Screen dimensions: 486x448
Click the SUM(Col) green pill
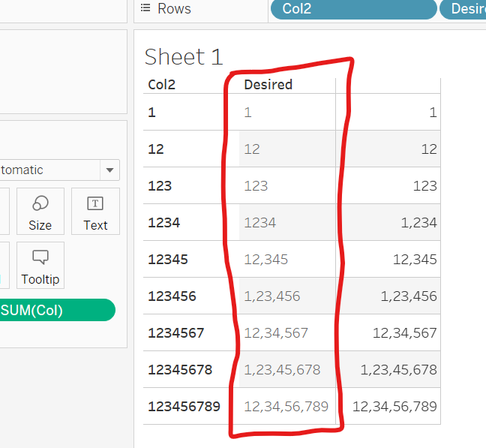tap(57, 310)
